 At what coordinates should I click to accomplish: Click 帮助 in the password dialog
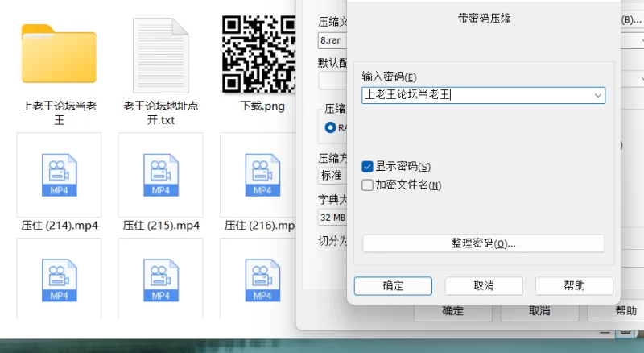pos(574,286)
